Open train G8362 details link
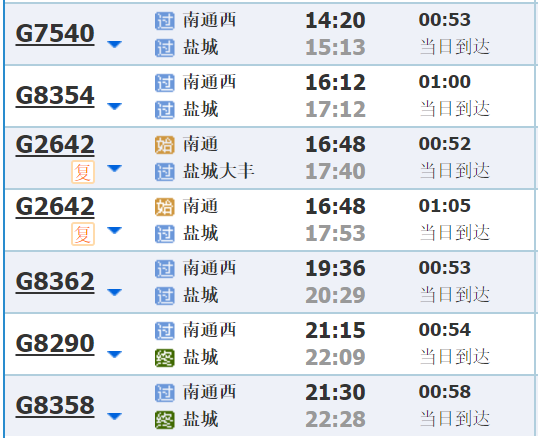Viewport: 538px width, 438px height. (x=55, y=282)
